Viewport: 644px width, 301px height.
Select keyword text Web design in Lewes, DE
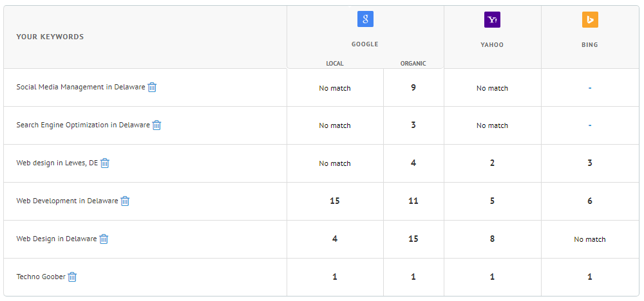click(57, 163)
